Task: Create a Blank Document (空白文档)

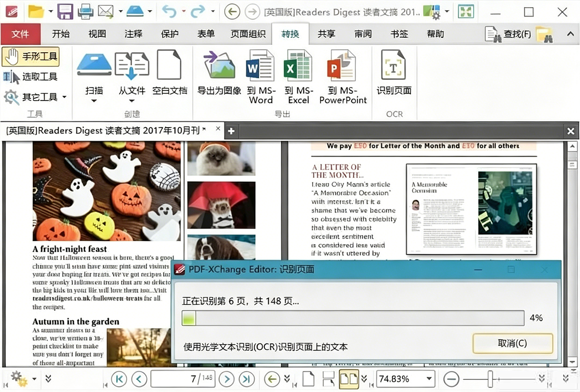Action: tap(170, 73)
